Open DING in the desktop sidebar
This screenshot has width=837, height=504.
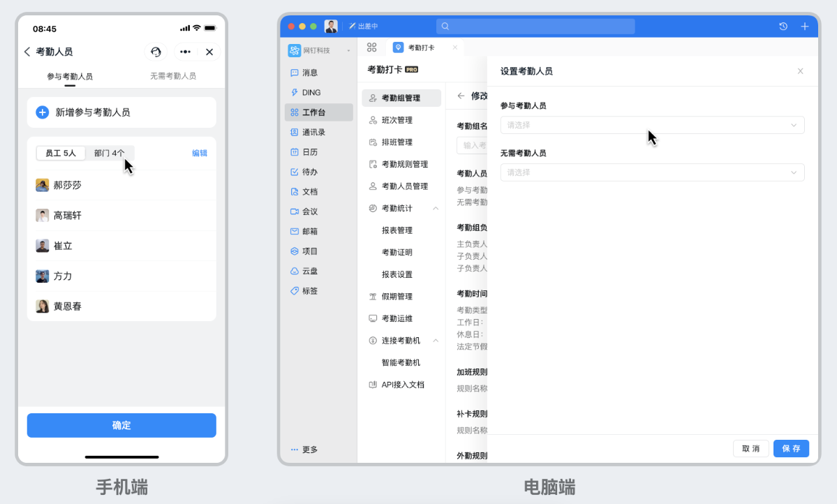(319, 92)
